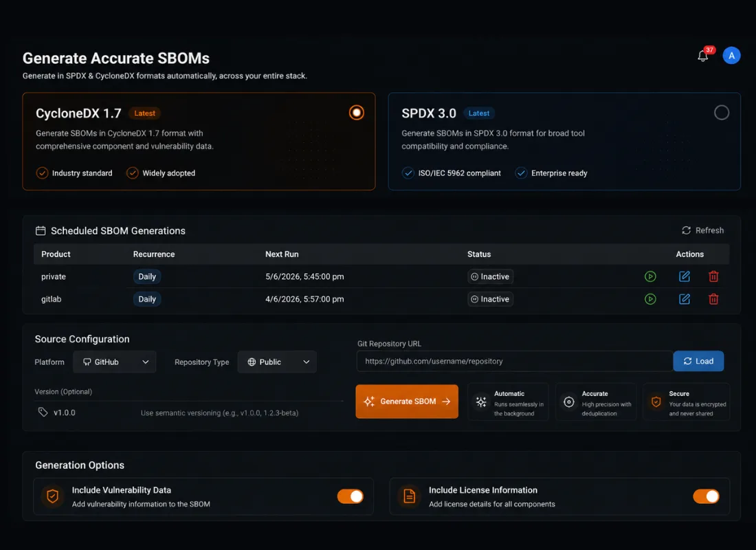Open the Platform GitHub dropdown

tap(114, 362)
